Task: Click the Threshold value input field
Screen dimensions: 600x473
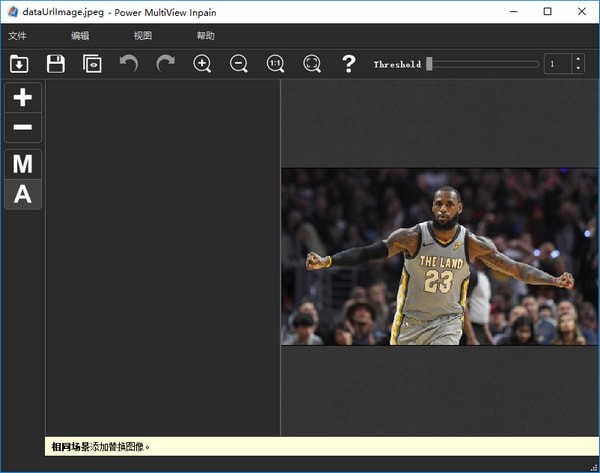Action: 557,64
